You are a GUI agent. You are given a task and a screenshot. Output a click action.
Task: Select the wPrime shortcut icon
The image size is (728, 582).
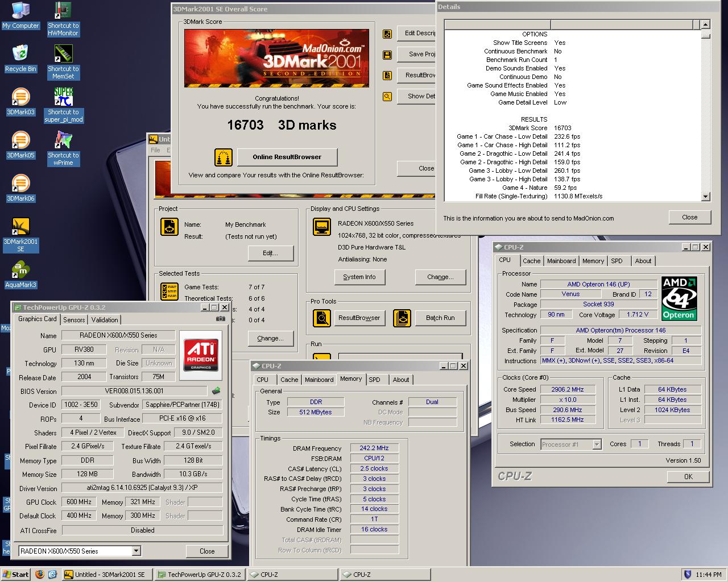63,149
